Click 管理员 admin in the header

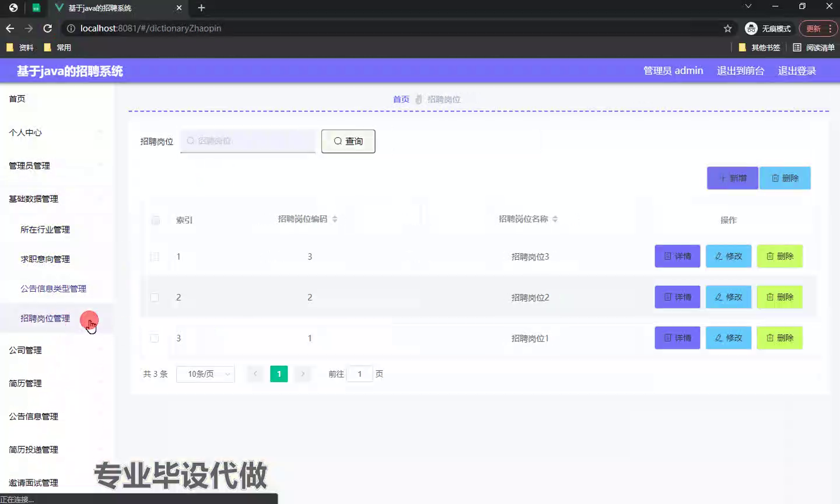[x=673, y=71]
